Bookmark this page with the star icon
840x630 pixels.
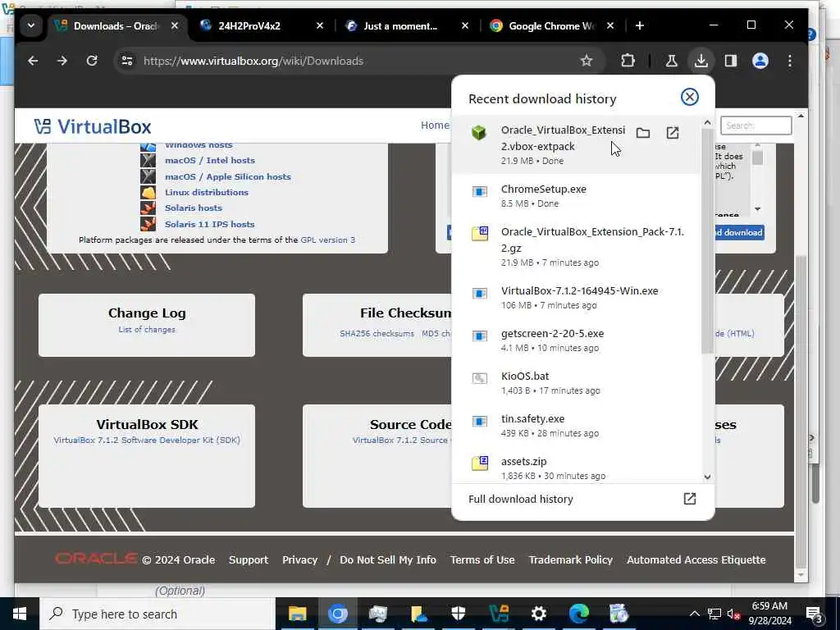click(x=587, y=61)
